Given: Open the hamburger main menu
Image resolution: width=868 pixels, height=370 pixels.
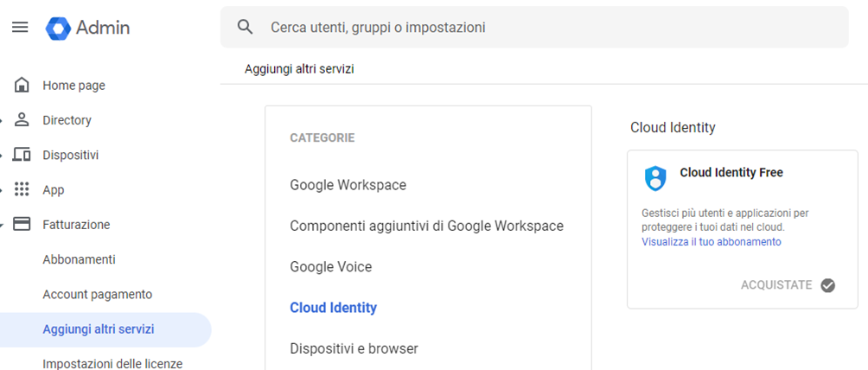Looking at the screenshot, I should click(20, 27).
